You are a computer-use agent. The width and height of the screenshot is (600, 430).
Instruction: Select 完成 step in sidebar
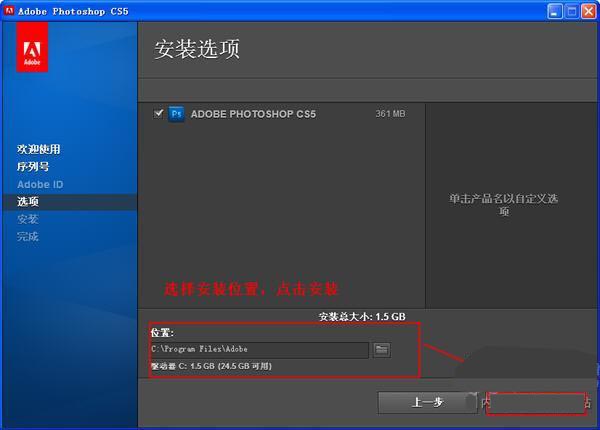point(28,237)
